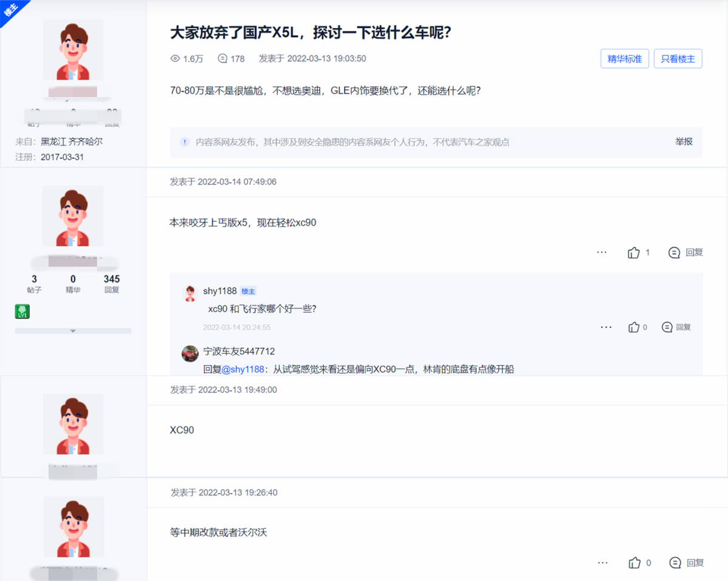Open avatar of user with 345 replies
The width and height of the screenshot is (728, 581).
click(73, 216)
